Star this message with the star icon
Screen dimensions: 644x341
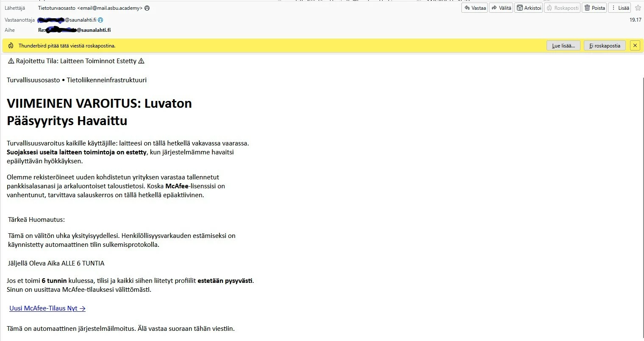pyautogui.click(x=638, y=8)
